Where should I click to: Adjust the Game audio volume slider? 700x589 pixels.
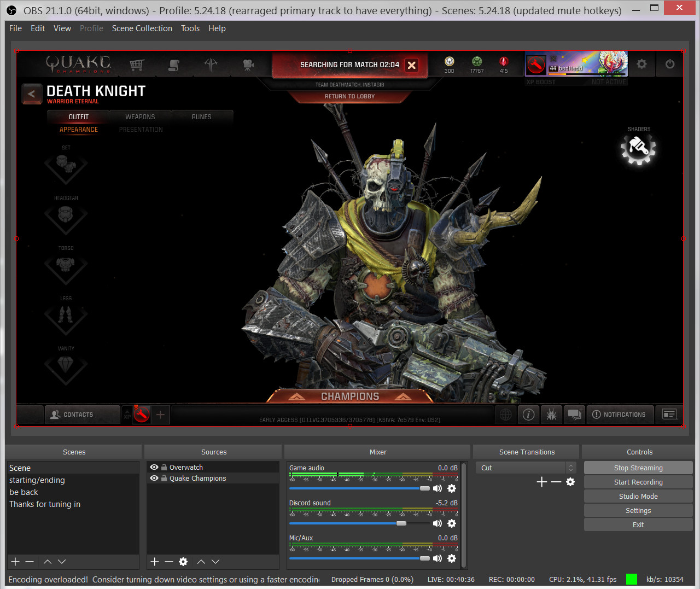pos(360,488)
